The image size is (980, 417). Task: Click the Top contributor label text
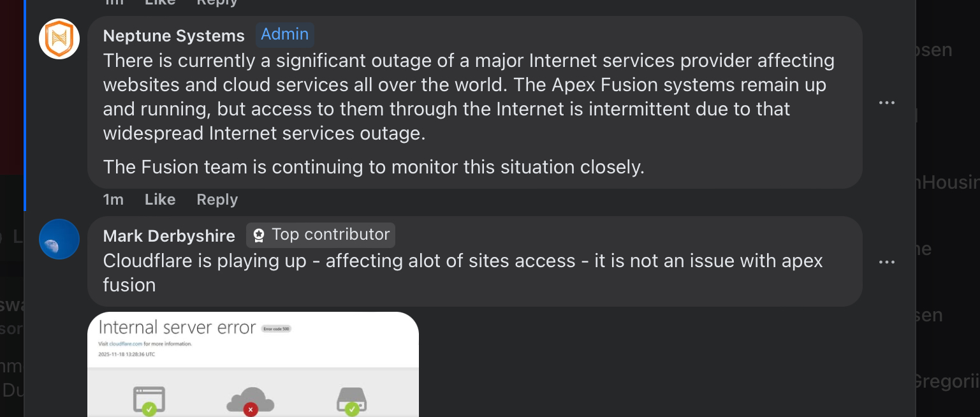tap(330, 235)
